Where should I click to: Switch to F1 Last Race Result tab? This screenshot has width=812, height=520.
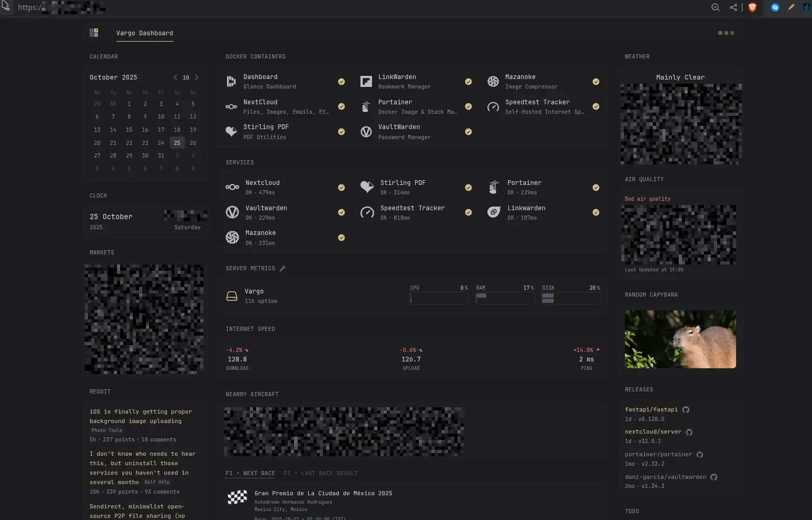pos(320,473)
